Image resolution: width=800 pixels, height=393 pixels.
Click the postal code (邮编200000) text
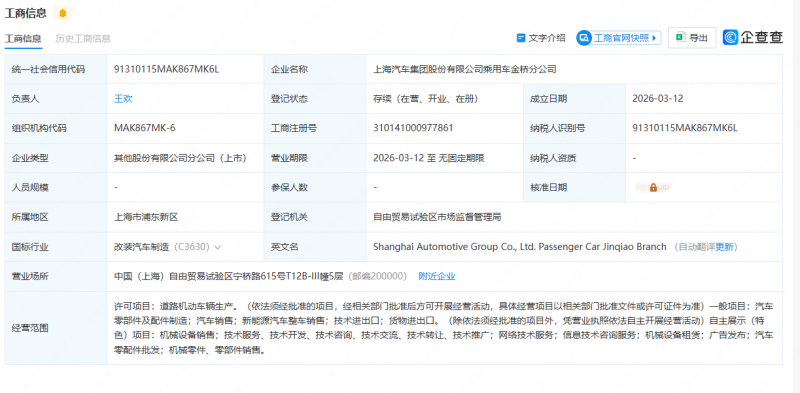tap(378, 276)
